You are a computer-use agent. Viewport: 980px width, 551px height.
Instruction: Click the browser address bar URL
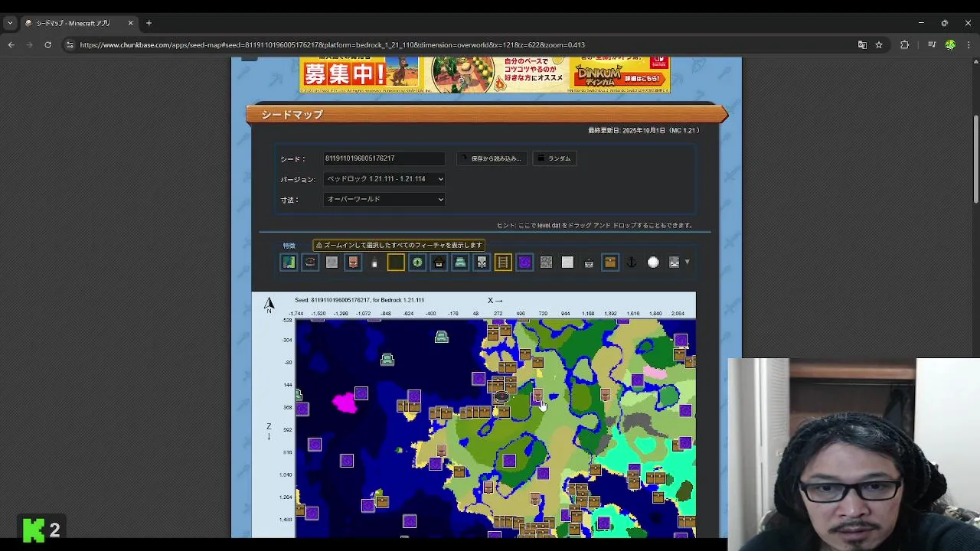[332, 45]
